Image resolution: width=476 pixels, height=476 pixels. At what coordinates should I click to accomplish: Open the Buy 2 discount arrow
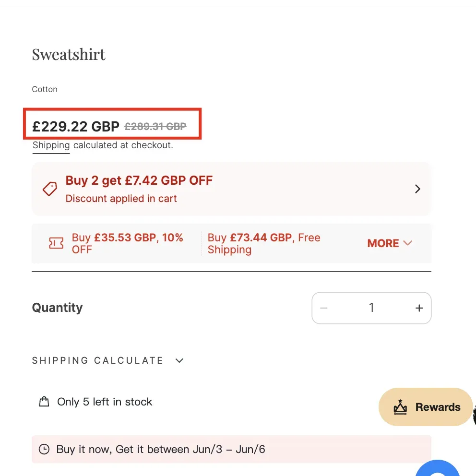point(417,189)
